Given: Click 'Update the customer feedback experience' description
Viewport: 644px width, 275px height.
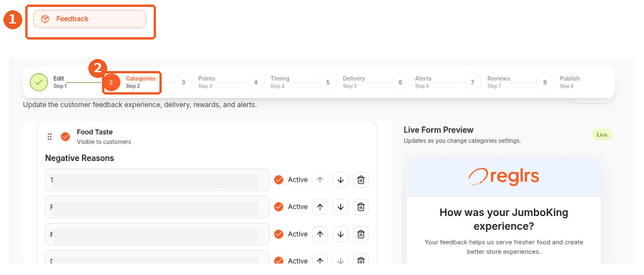Looking at the screenshot, I should (x=140, y=105).
